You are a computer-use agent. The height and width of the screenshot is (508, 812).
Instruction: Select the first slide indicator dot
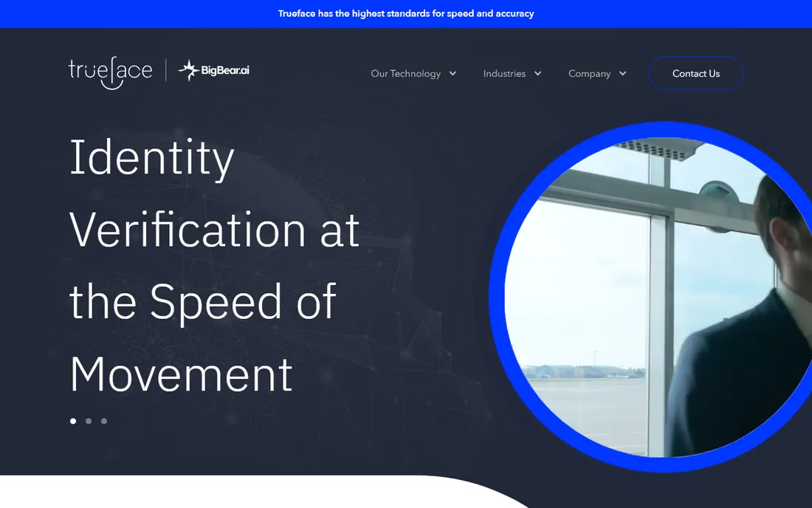[x=73, y=421]
